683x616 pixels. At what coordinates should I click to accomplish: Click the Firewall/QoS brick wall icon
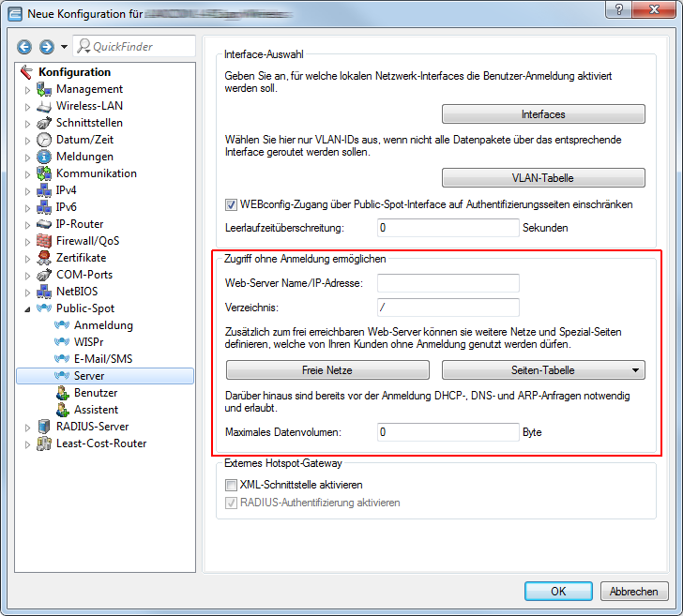(x=44, y=241)
